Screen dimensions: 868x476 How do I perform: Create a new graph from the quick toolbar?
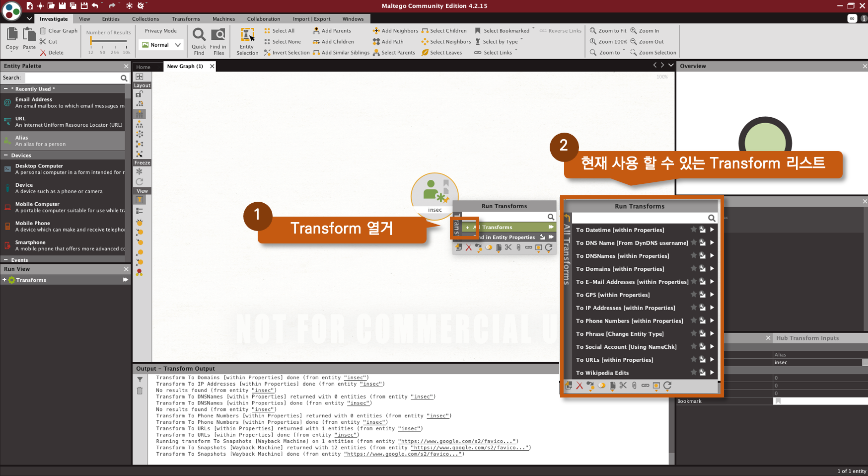click(x=30, y=5)
